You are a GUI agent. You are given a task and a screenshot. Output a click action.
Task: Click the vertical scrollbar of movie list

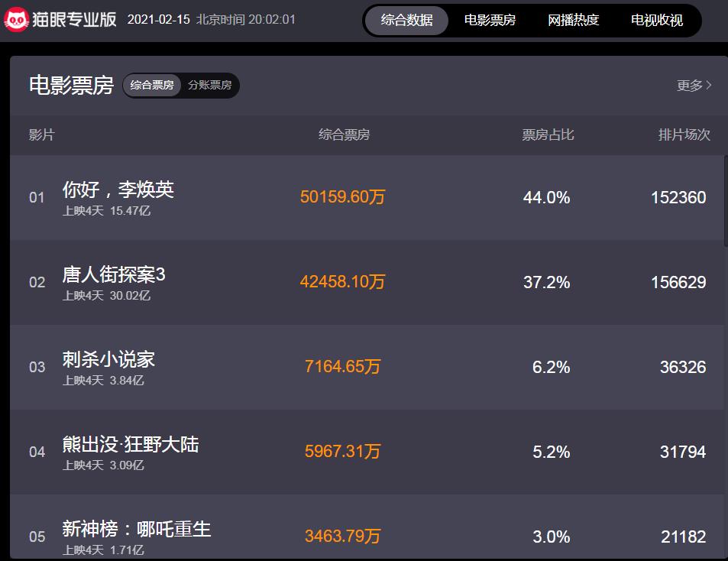(726, 200)
